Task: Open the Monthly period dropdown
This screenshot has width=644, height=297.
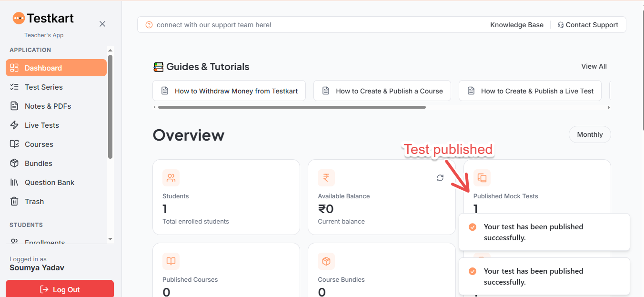Action: pos(590,134)
